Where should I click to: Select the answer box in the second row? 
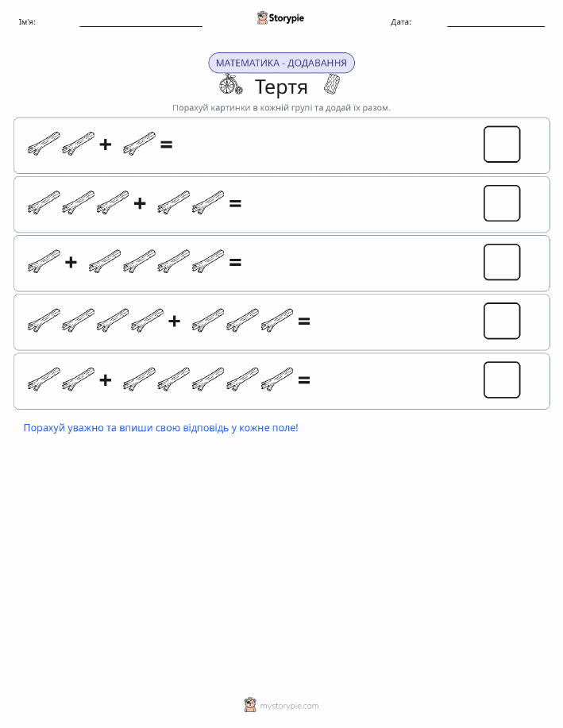502,203
